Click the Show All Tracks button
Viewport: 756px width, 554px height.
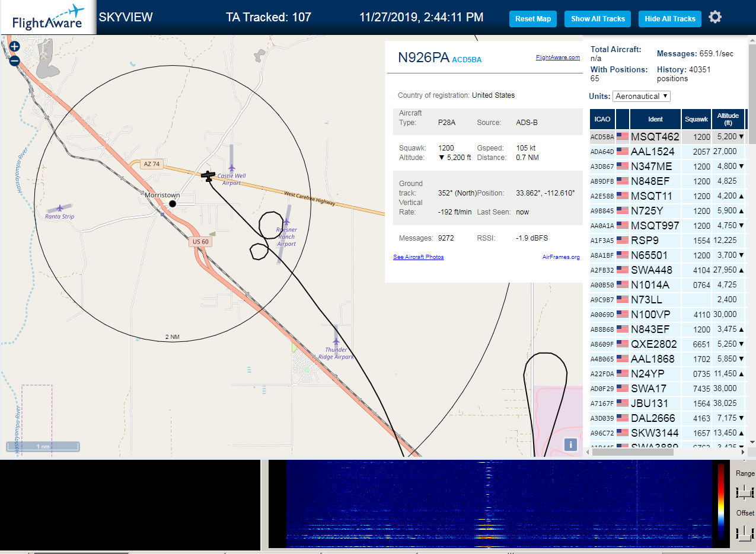(598, 19)
